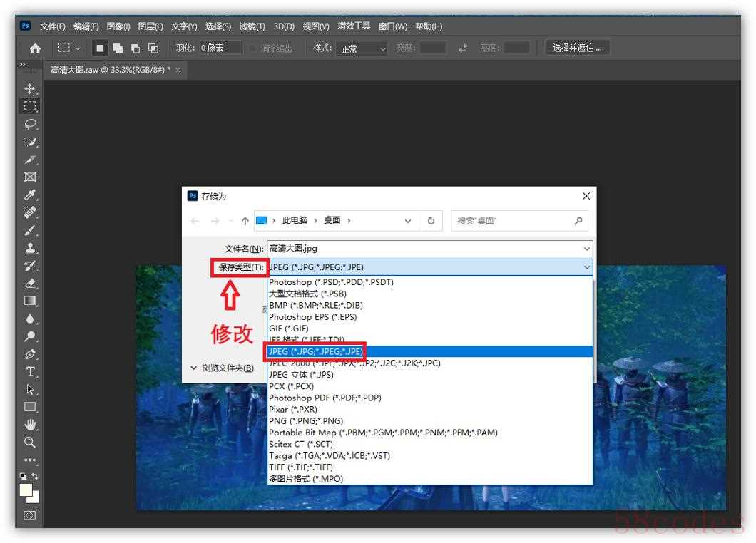The width and height of the screenshot is (756, 543).
Task: Select the Horizontal Type tool
Action: click(30, 372)
